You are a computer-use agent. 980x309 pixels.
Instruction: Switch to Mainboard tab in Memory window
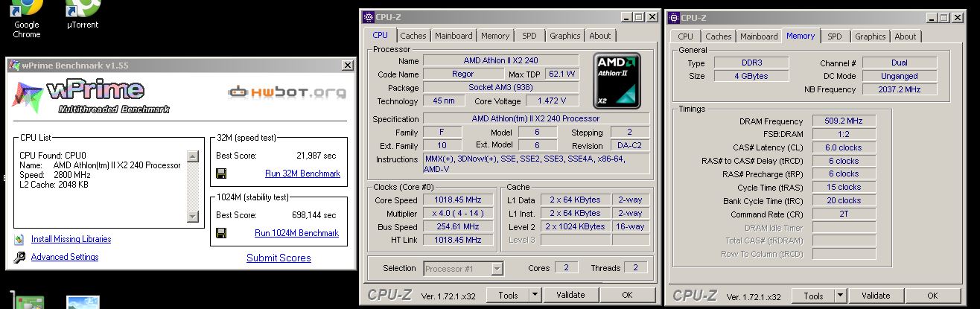(x=759, y=36)
